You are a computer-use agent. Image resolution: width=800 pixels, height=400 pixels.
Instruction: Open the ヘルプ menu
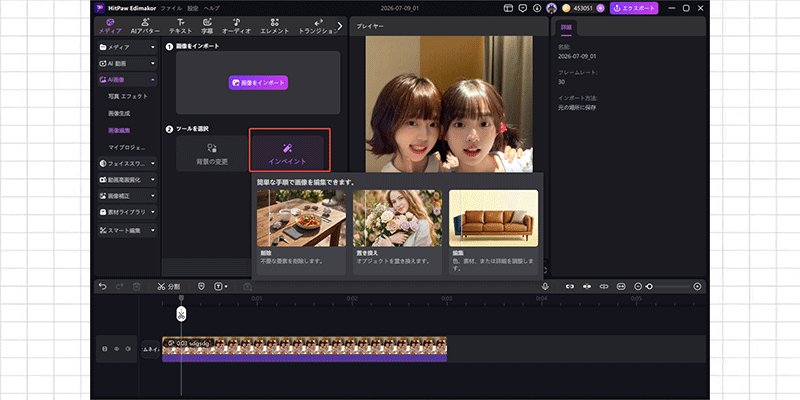pos(211,8)
